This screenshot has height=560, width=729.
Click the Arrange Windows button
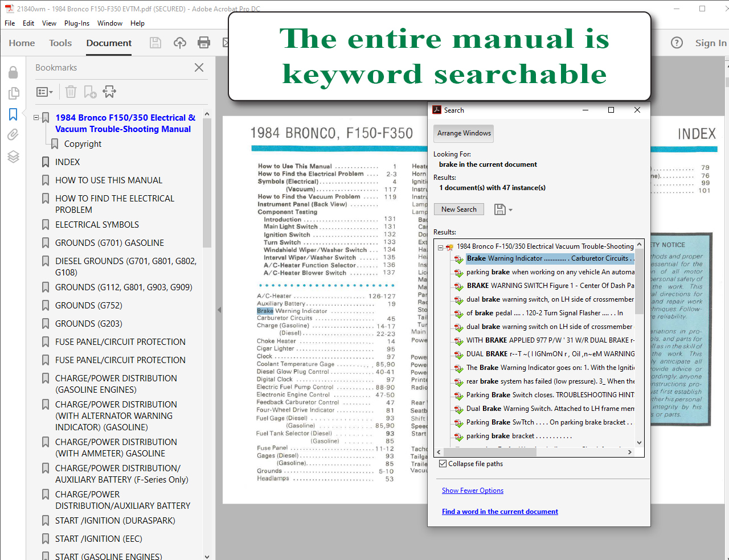coord(464,133)
